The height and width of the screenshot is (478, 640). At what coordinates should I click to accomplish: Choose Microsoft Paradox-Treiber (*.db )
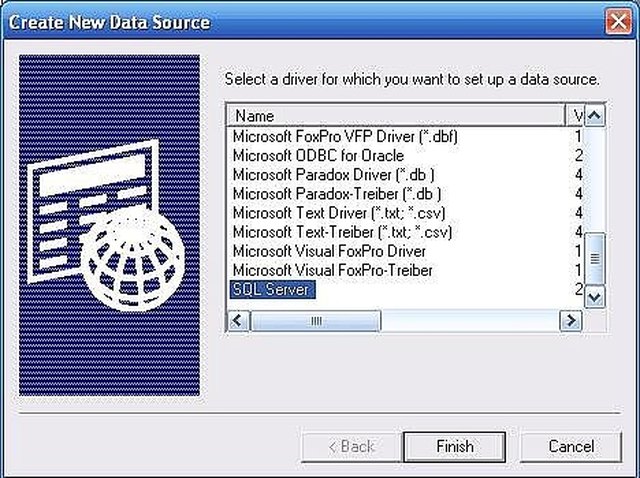(x=337, y=193)
